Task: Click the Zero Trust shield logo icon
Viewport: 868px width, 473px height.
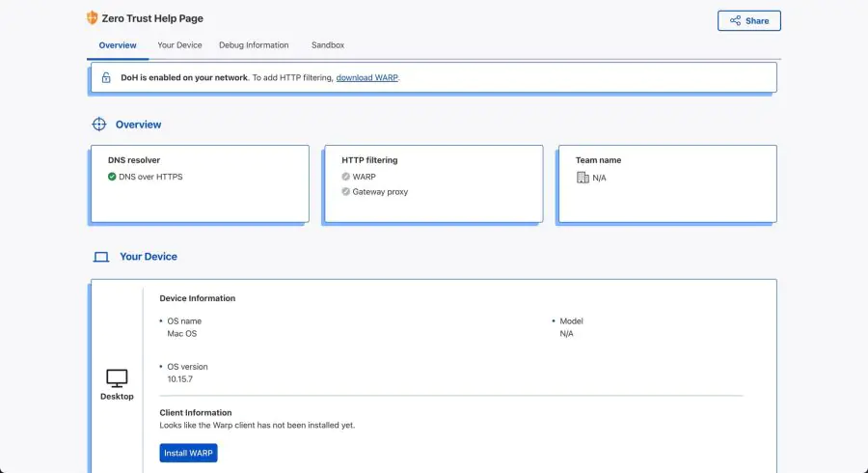Action: [x=93, y=18]
